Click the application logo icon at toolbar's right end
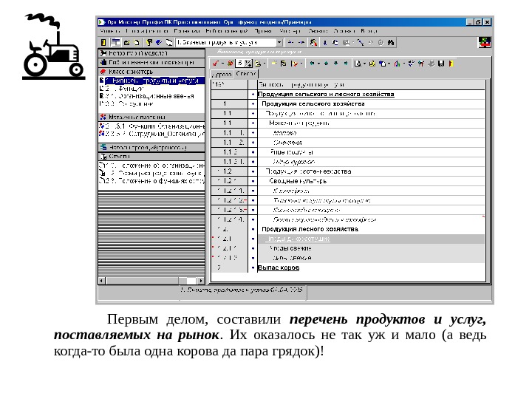The width and height of the screenshot is (532, 399). (x=484, y=42)
